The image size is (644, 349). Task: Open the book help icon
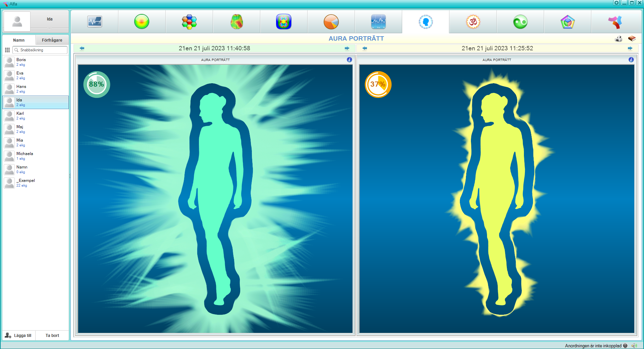click(632, 39)
